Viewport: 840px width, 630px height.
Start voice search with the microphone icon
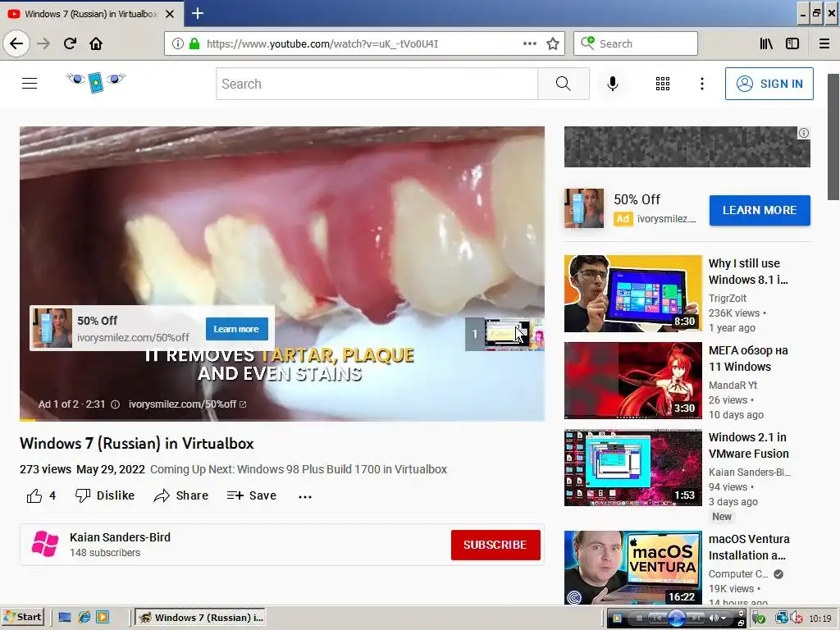[612, 84]
